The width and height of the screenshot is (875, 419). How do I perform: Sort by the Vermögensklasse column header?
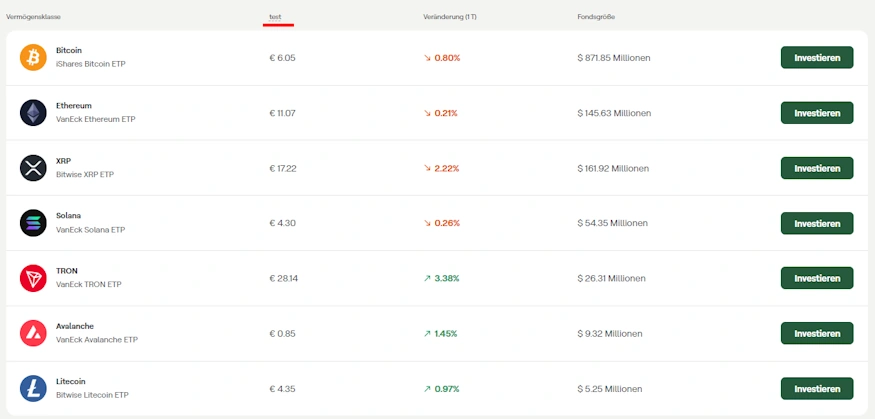coord(34,18)
